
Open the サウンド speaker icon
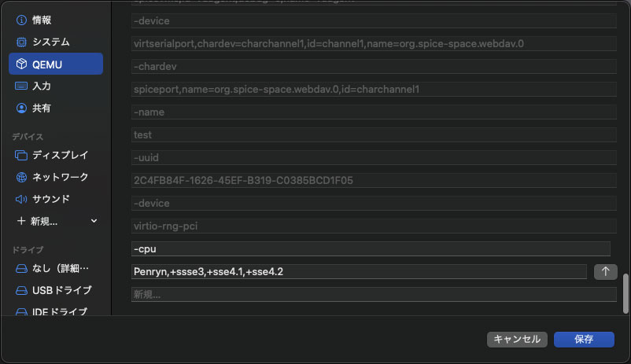[x=21, y=199]
